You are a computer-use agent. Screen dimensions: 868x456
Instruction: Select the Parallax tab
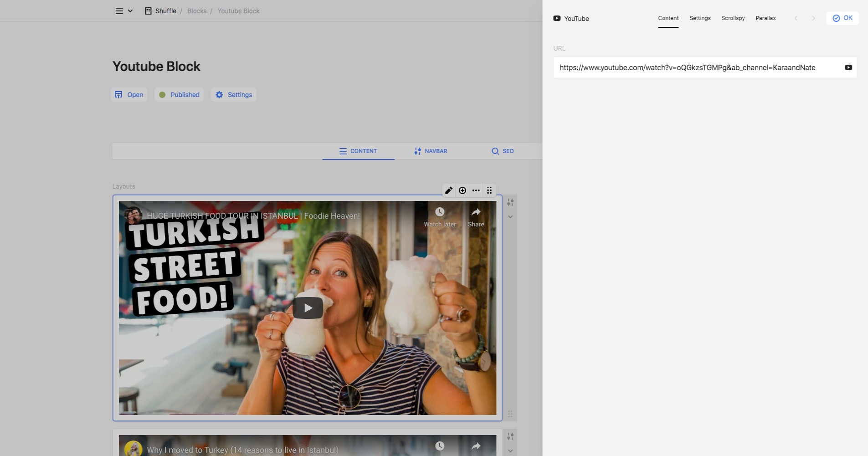tap(765, 18)
